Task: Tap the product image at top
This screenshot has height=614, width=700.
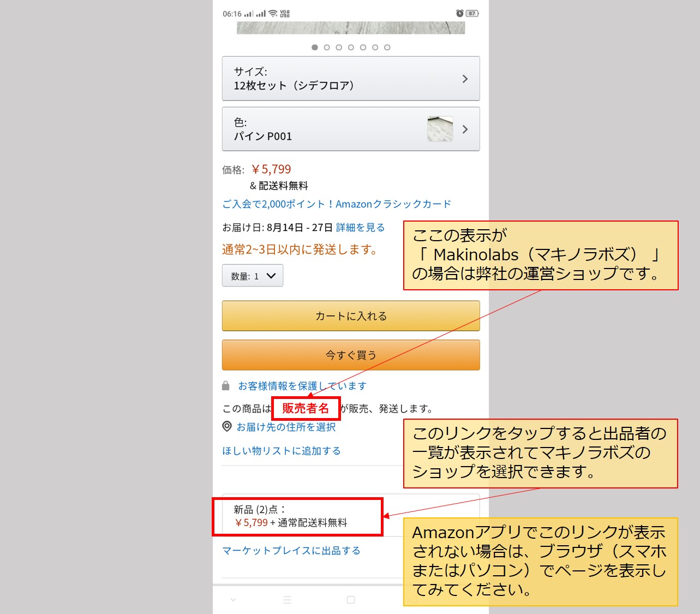Action: pos(351,28)
